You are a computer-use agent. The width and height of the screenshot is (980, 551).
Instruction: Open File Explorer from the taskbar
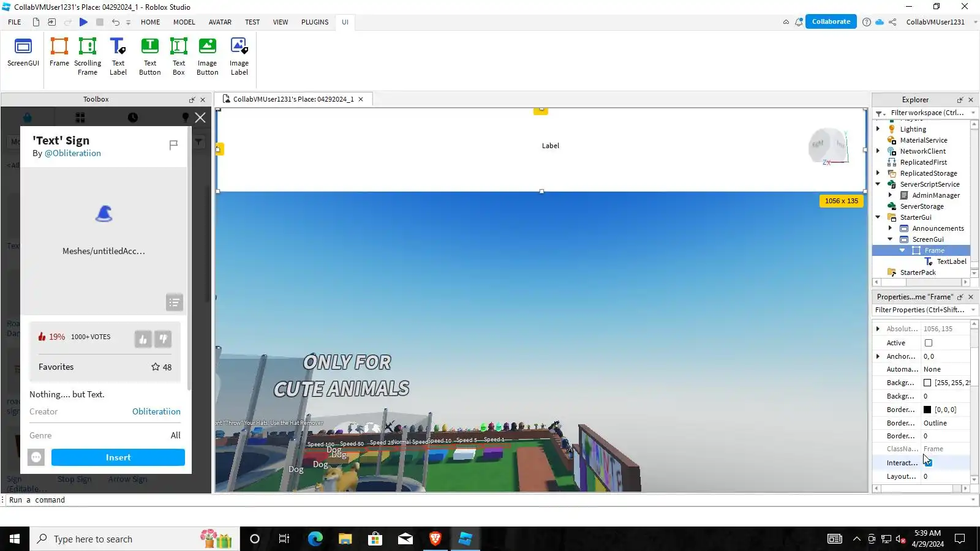(x=345, y=539)
